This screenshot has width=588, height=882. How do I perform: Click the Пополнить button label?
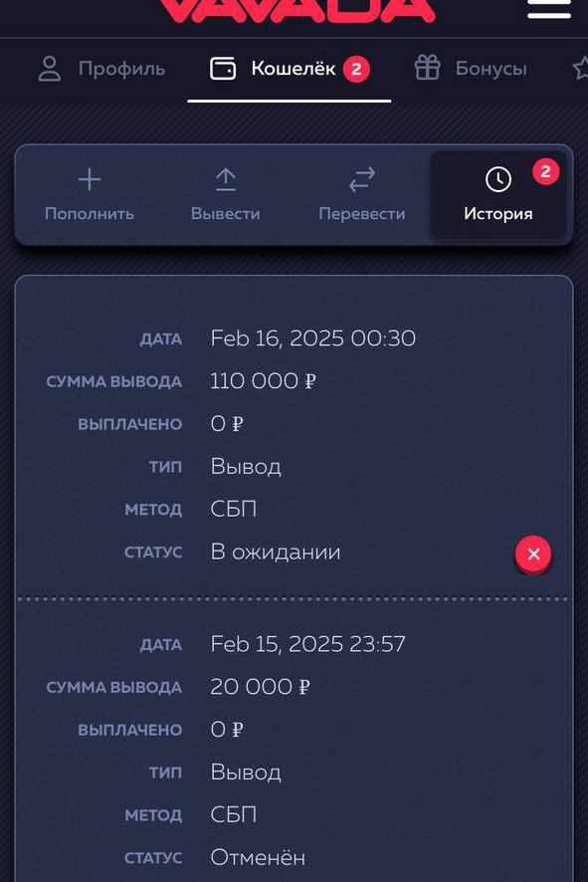[x=90, y=214]
